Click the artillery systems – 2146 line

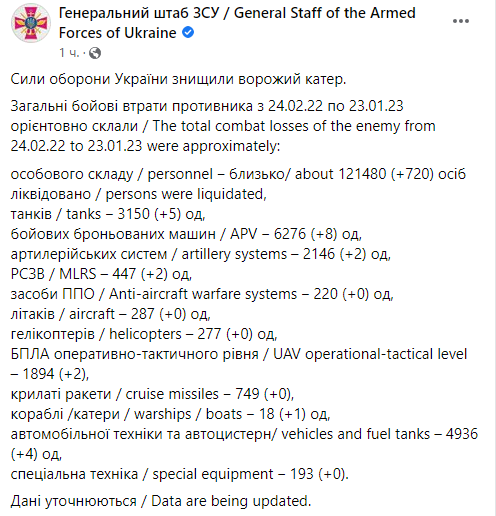(x=200, y=254)
